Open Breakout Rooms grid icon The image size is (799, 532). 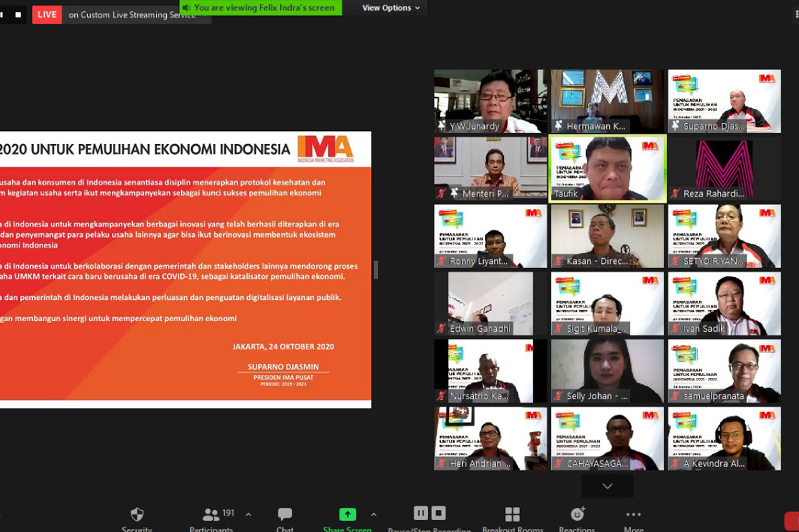point(512,515)
